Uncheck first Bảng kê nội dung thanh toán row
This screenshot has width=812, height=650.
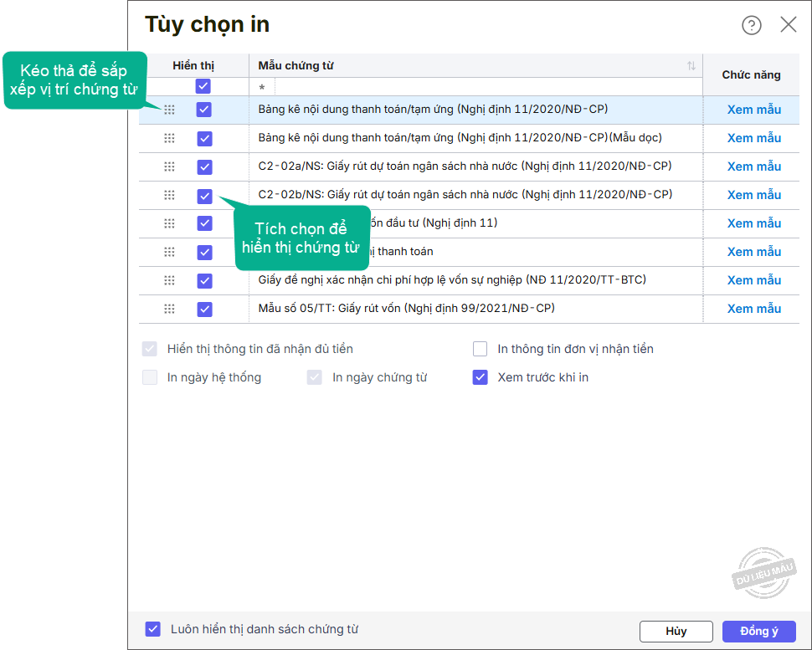click(x=204, y=110)
